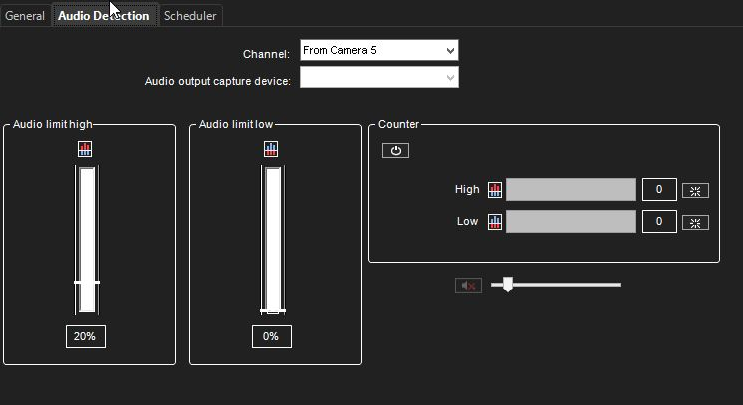Viewport: 743px width, 405px height.
Task: Open the Scheduler tab
Action: [189, 16]
